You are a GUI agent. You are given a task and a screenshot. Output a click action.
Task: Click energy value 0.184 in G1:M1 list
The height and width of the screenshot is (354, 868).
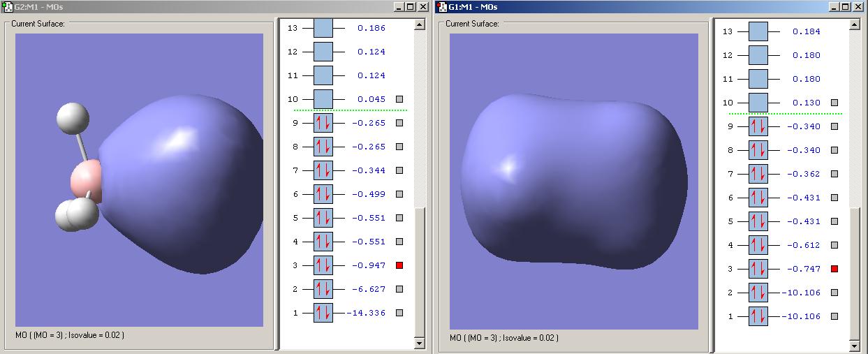coord(807,31)
